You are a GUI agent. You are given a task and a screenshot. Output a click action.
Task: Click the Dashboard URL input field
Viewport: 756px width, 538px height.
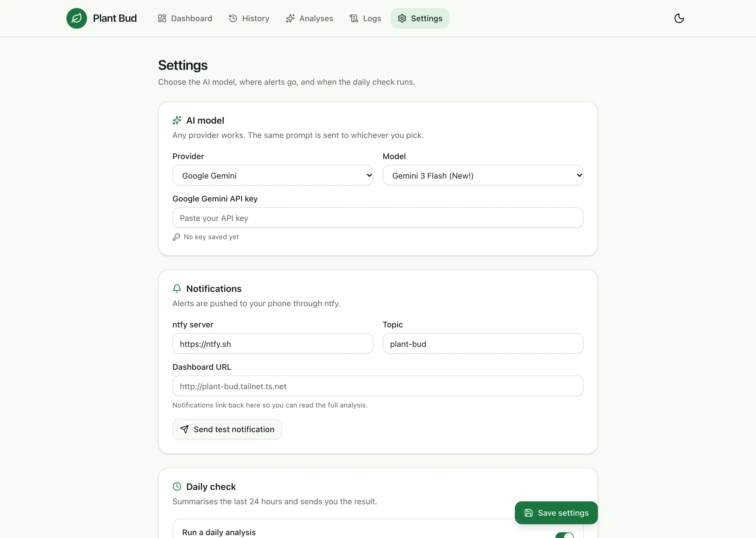tap(378, 386)
